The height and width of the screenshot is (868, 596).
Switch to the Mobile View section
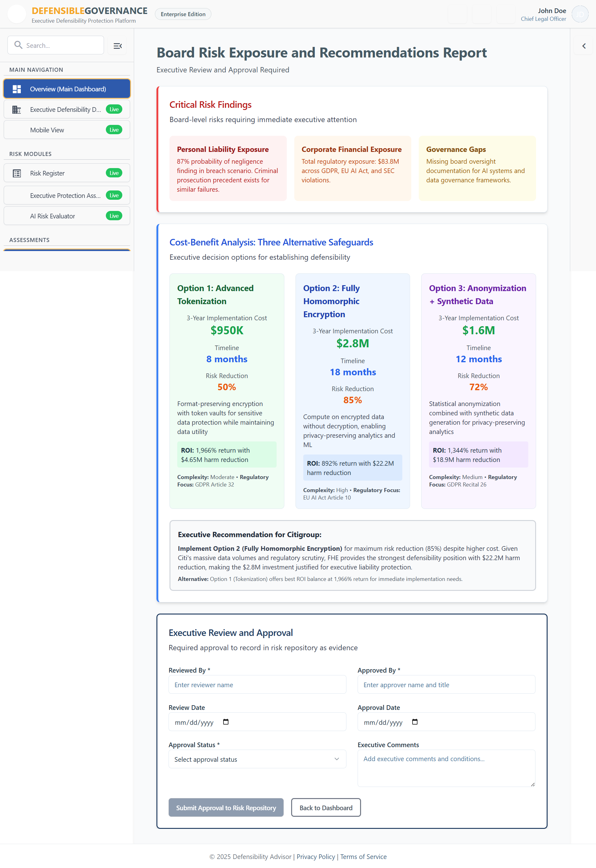click(x=47, y=130)
